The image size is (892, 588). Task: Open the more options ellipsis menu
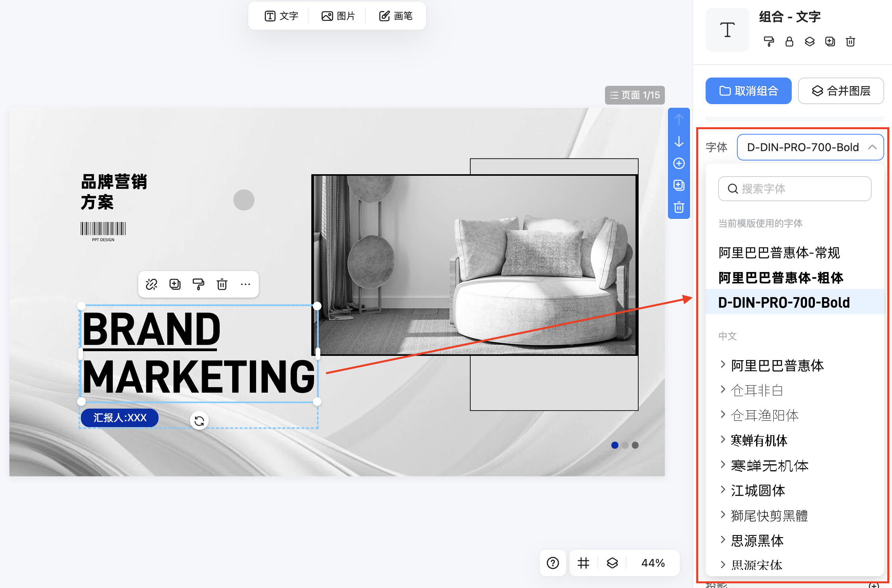point(246,284)
